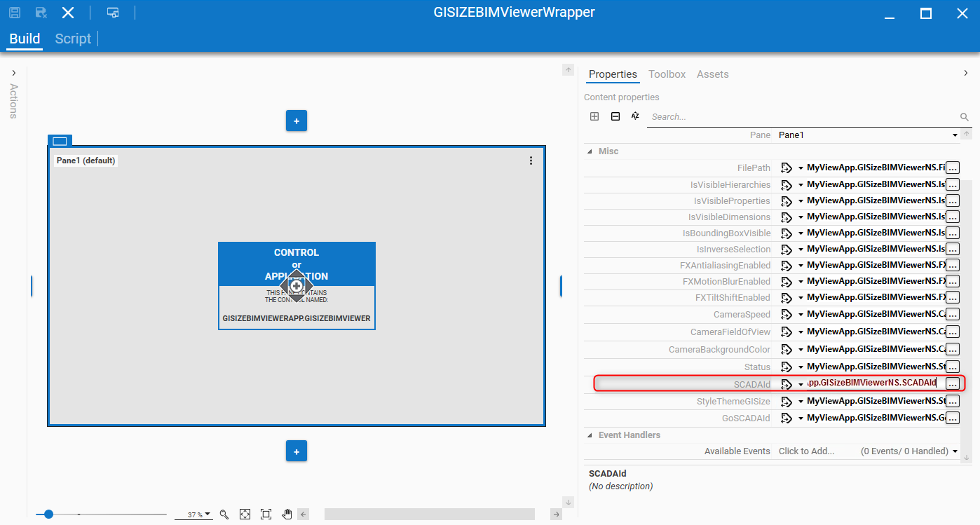Click the binding icon for CameraBackgroundColor
The height and width of the screenshot is (525, 980).
click(x=787, y=349)
